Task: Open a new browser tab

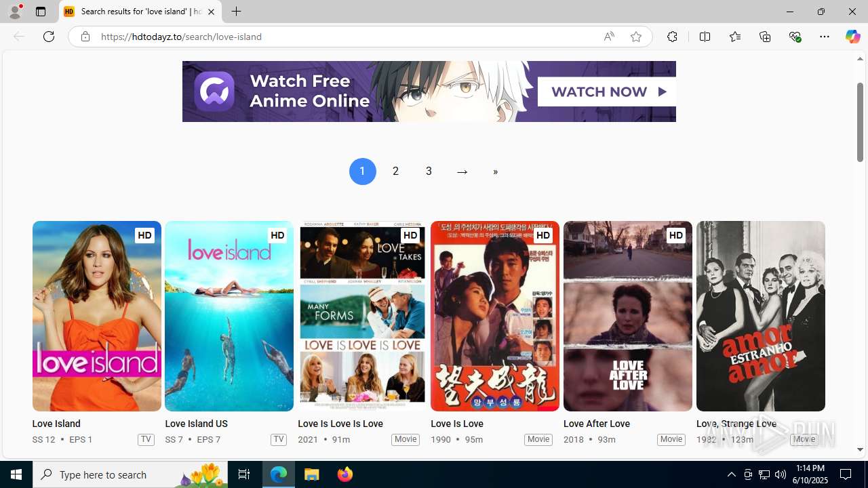Action: (x=237, y=12)
